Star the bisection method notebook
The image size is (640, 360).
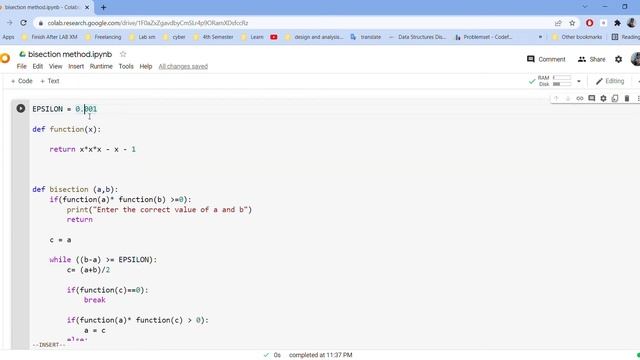(x=123, y=54)
